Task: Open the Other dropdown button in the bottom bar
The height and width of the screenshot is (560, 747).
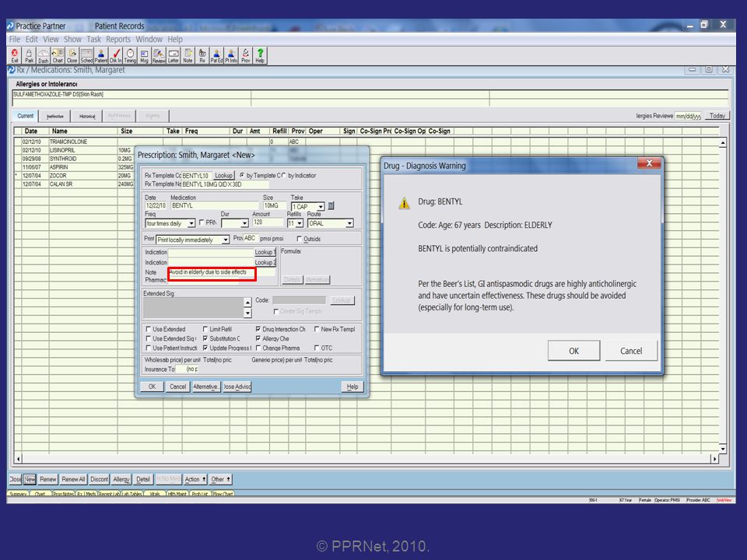Action: (220, 479)
